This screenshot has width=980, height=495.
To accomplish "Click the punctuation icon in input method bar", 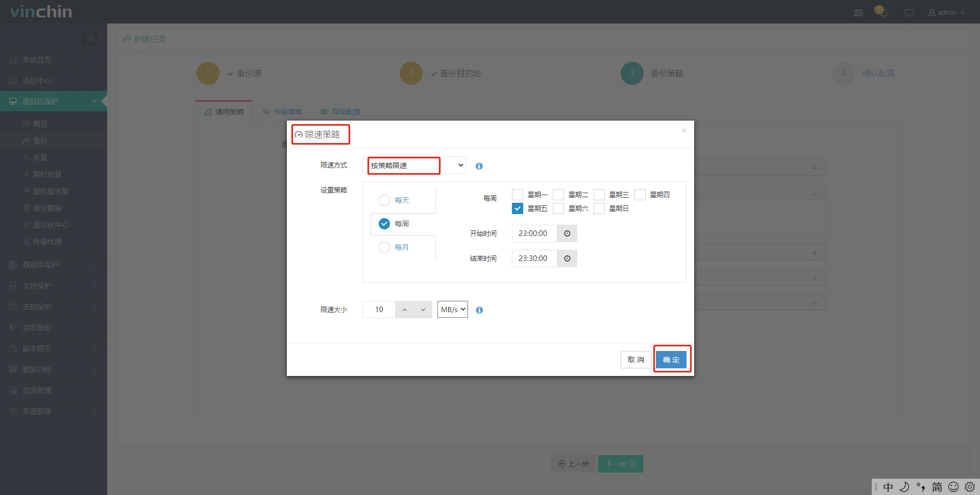I will (x=921, y=487).
